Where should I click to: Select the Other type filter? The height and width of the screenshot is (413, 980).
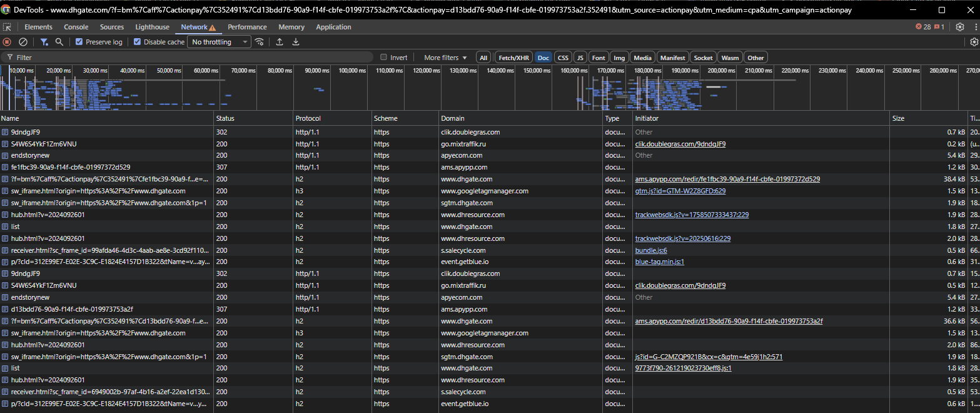coord(755,58)
